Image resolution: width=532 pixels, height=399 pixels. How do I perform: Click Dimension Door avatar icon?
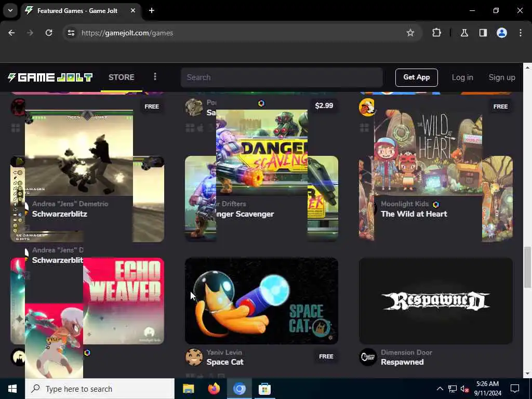click(368, 357)
